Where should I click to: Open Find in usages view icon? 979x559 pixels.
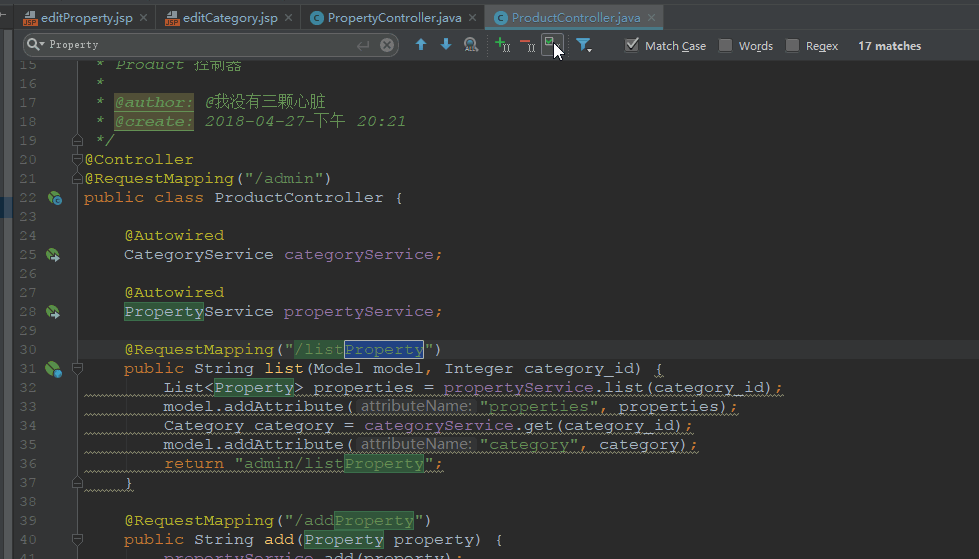pyautogui.click(x=471, y=44)
